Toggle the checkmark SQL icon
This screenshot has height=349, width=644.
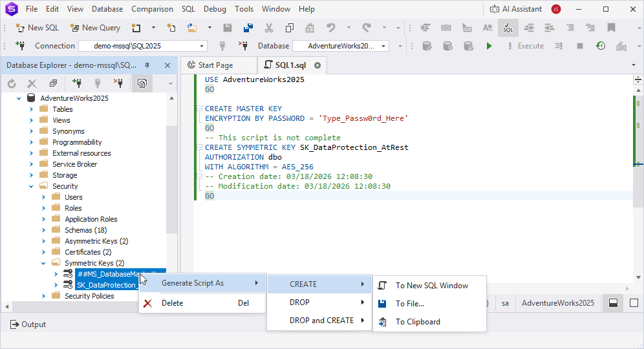(508, 28)
